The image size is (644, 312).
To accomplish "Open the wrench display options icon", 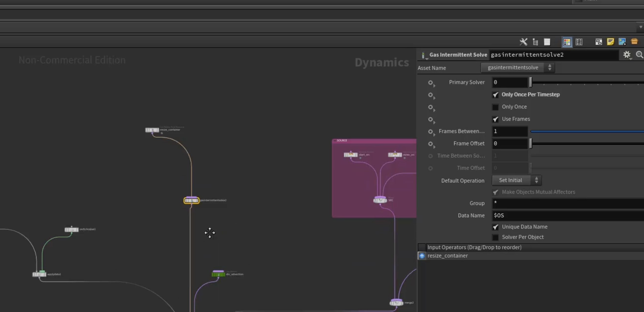I will tap(523, 42).
